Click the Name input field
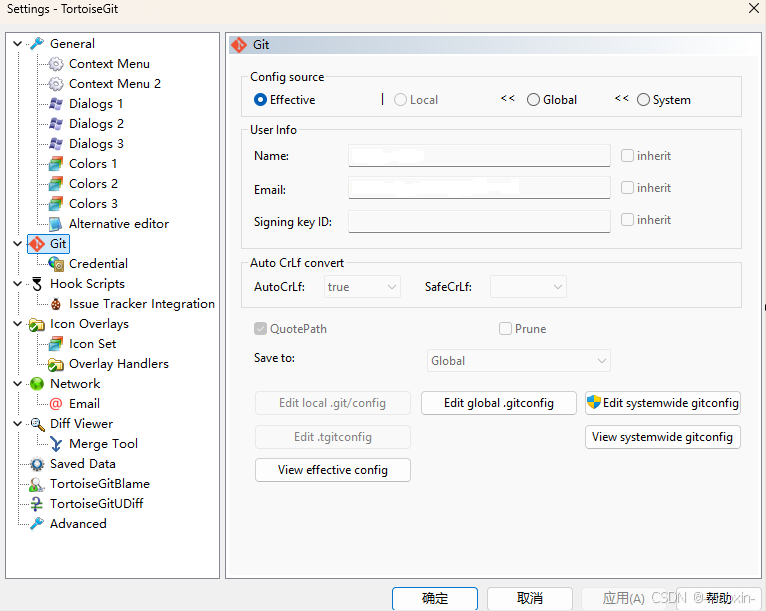Screen dimensions: 766x611 pos(479,156)
